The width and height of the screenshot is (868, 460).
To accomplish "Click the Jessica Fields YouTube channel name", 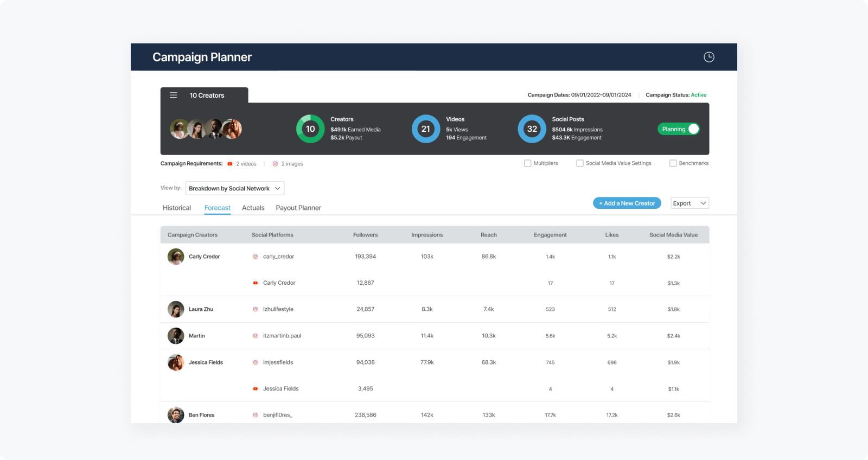I will (281, 388).
